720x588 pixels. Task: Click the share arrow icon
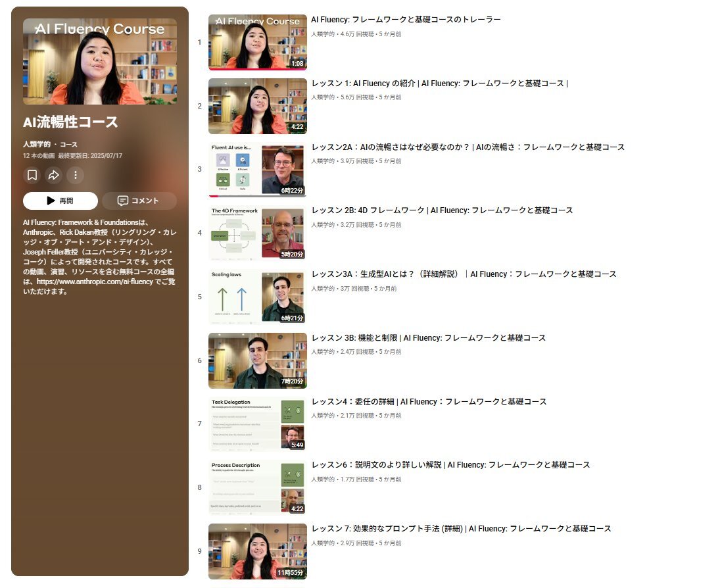(54, 175)
